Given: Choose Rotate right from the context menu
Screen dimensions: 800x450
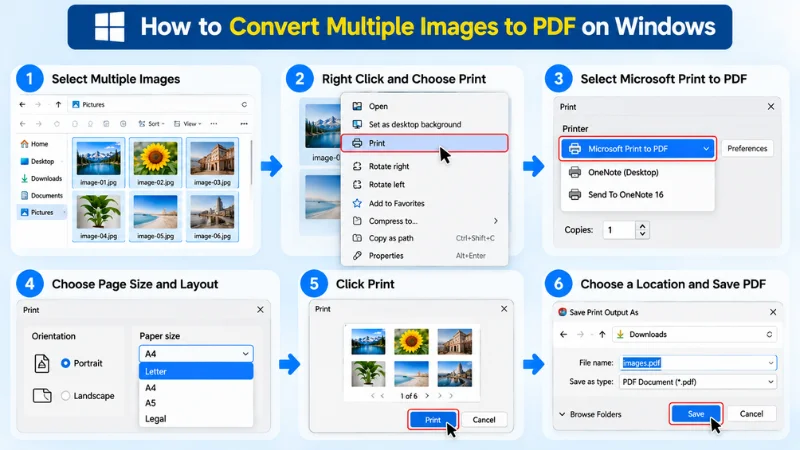Looking at the screenshot, I should point(424,166).
